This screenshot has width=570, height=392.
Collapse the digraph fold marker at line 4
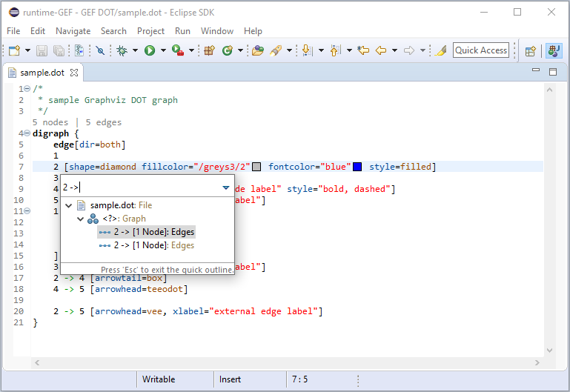click(x=27, y=133)
